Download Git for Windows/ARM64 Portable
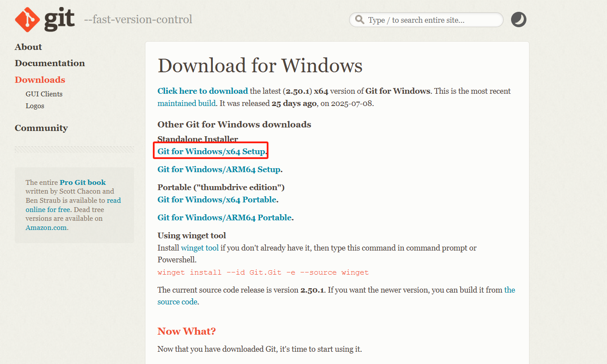 [225, 217]
